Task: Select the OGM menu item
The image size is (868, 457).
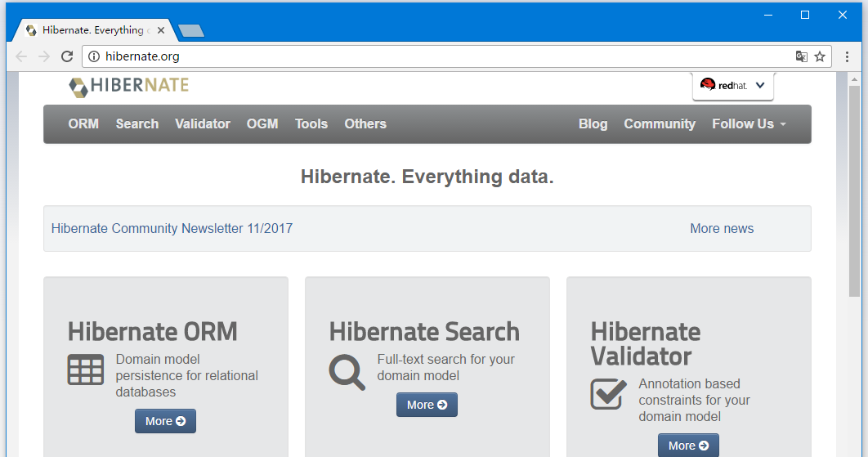Action: 262,124
